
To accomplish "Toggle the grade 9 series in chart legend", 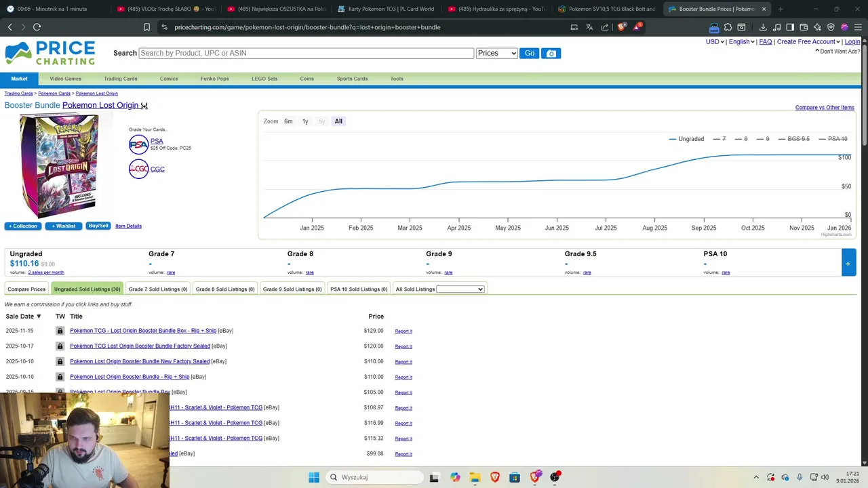I will [x=763, y=139].
